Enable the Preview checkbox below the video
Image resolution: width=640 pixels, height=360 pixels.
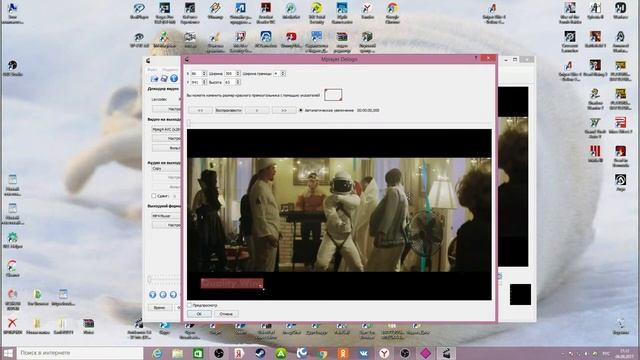pyautogui.click(x=190, y=305)
